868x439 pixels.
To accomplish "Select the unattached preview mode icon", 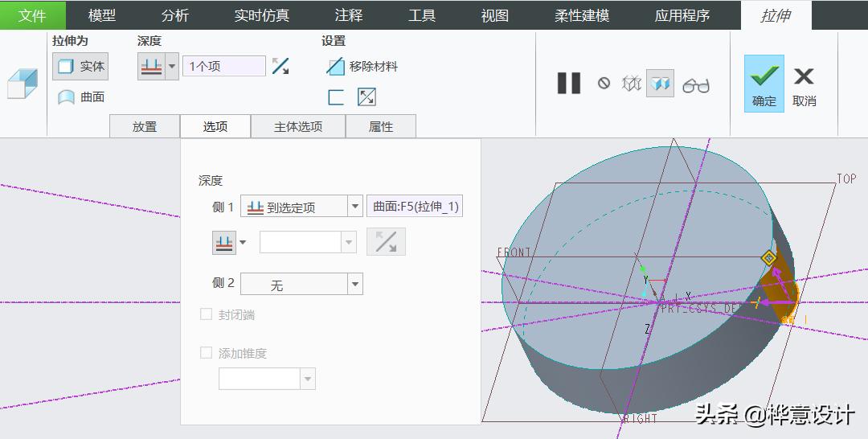I will [632, 84].
